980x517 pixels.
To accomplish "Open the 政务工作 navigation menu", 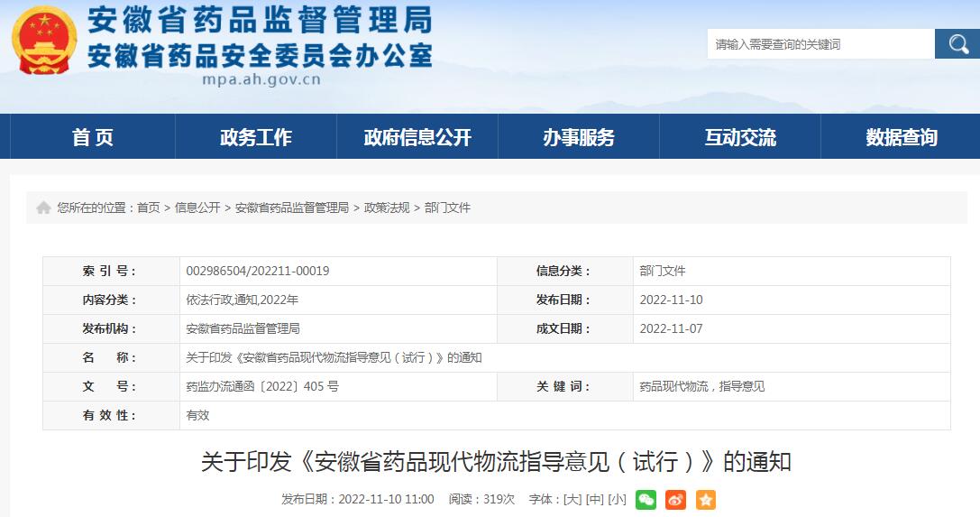I will [256, 137].
